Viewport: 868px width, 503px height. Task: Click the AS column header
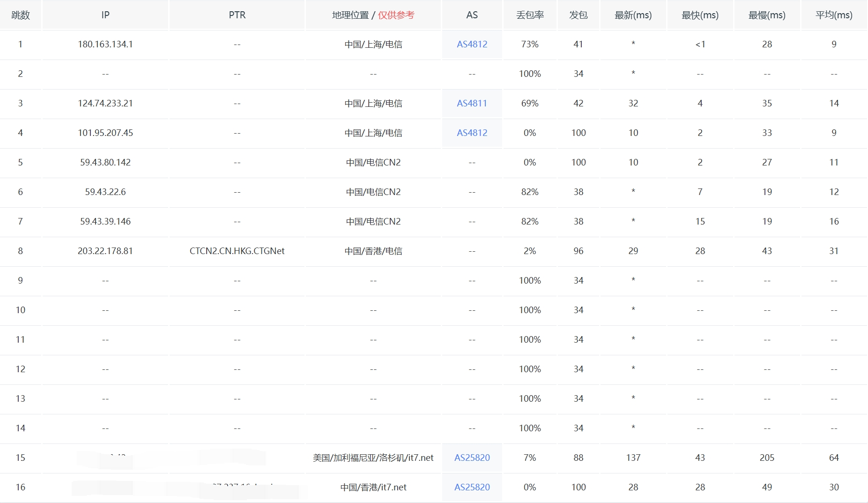pos(472,15)
